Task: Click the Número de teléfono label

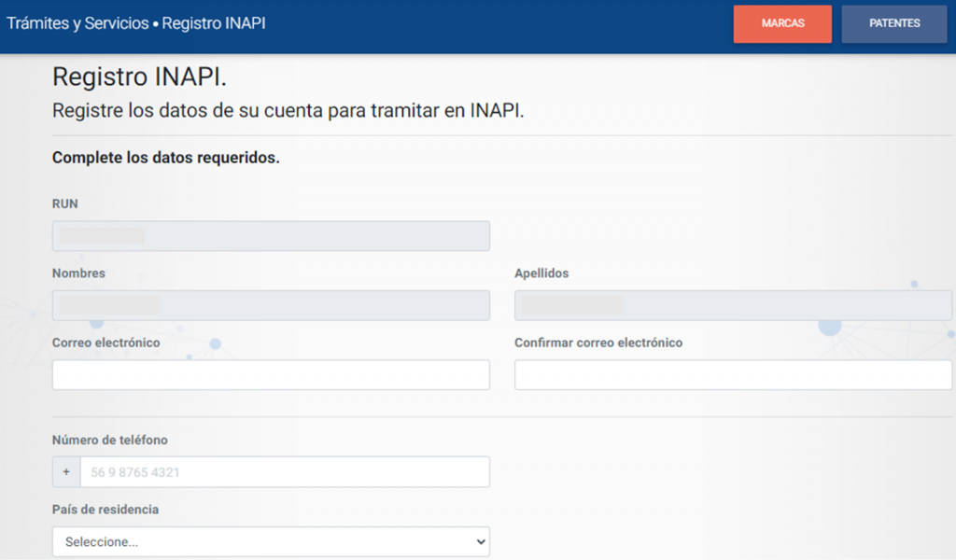Action: (x=110, y=440)
